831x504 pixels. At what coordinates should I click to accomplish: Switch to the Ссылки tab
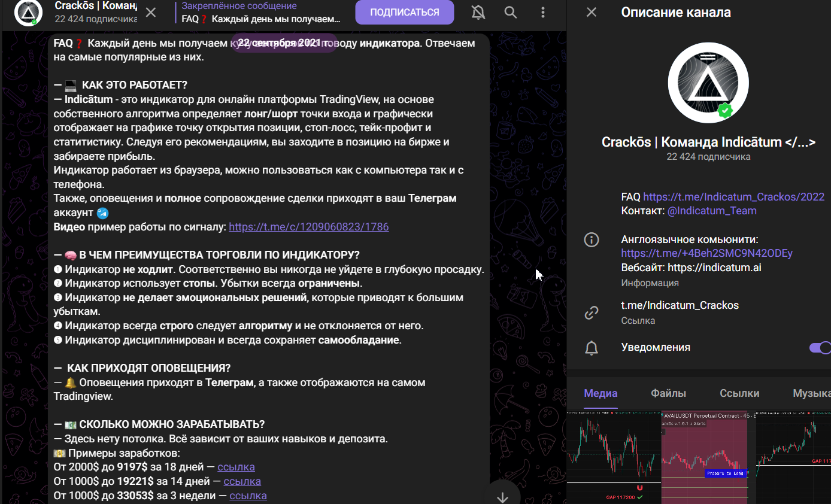click(739, 393)
